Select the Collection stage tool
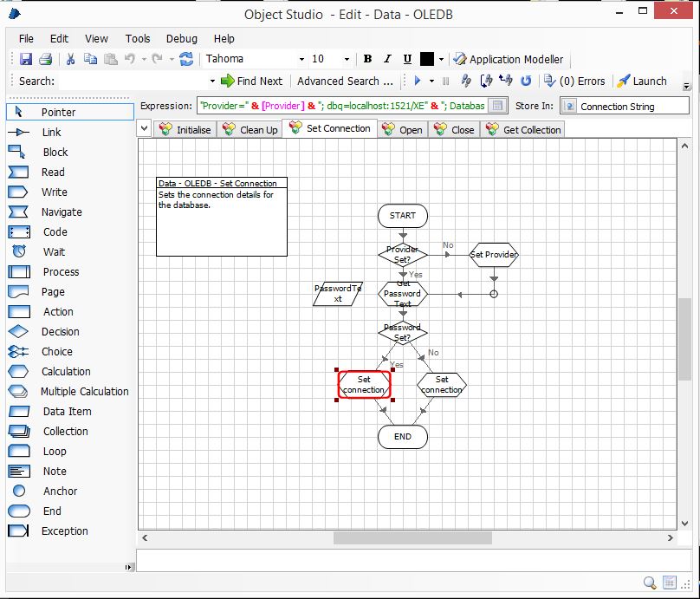This screenshot has width=700, height=599. (65, 432)
